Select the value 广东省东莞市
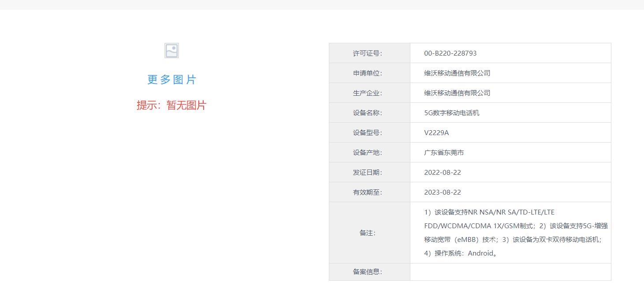644x290 pixels. (444, 152)
